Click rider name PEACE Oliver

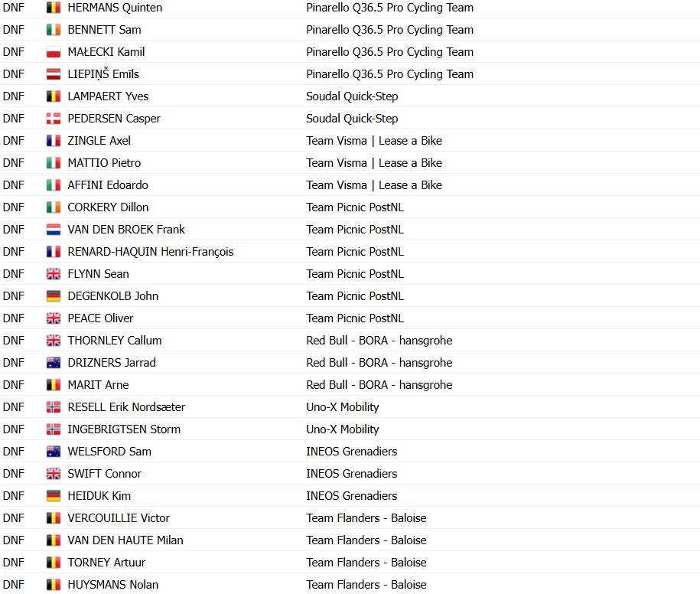point(100,318)
